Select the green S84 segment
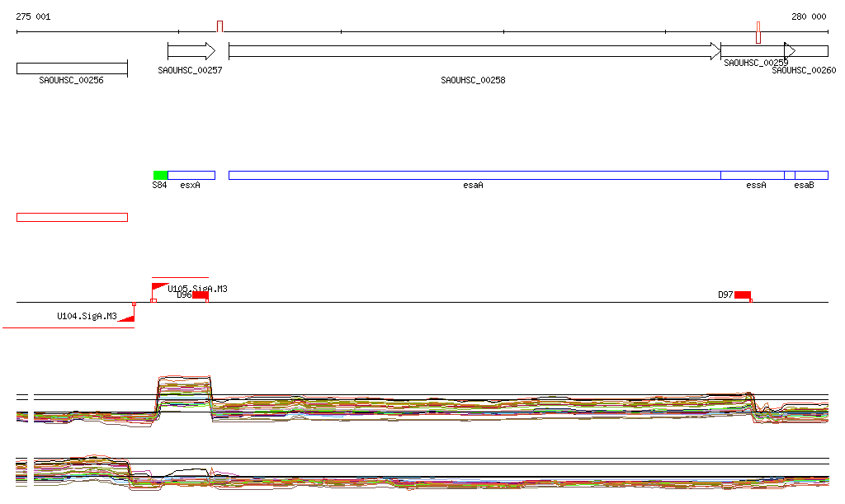845x504 pixels. (x=160, y=175)
